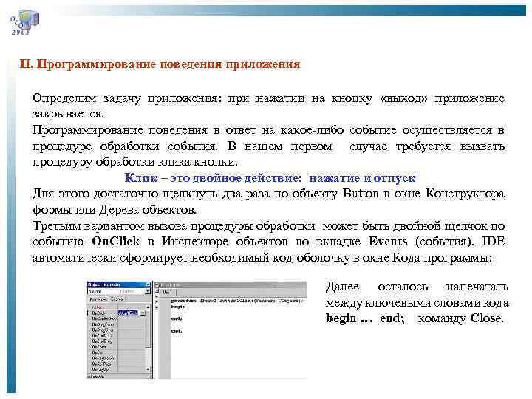Close the Object Inspector window
532x399 pixels.
(x=148, y=284)
